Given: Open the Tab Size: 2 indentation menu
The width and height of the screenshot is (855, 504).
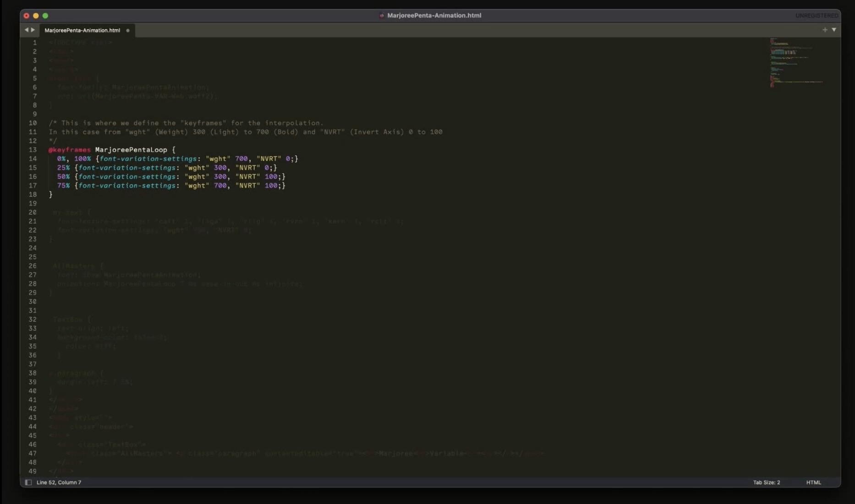Looking at the screenshot, I should click(x=766, y=482).
